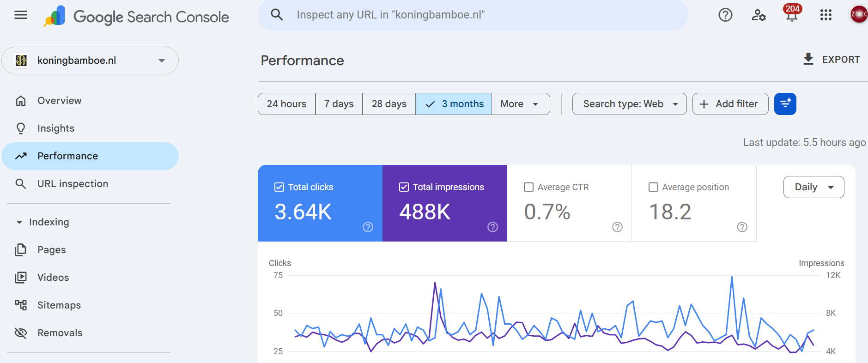Select the 28 days range tab
This screenshot has width=868, height=363.
point(389,104)
